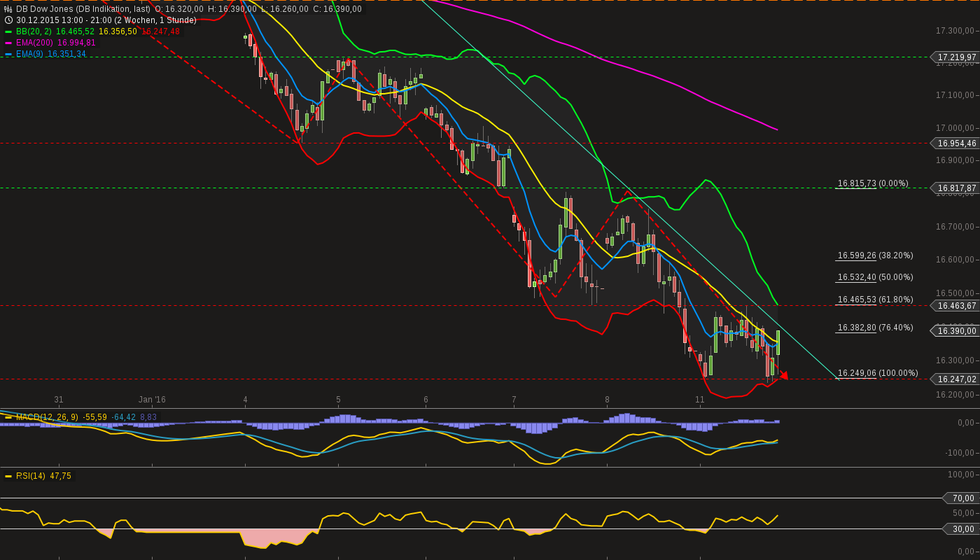Click the EMA(9) value 16.351,34
The height and width of the screenshot is (560, 980).
67,54
